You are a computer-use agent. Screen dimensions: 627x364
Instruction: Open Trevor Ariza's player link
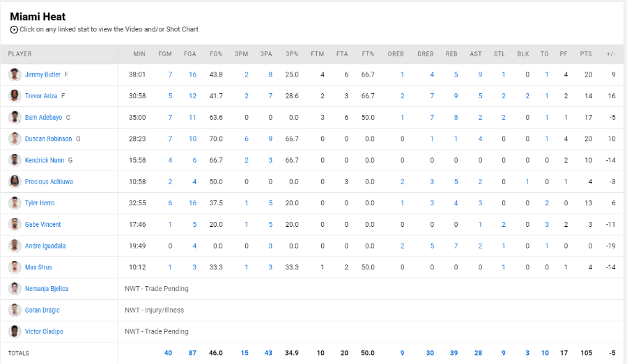(41, 96)
